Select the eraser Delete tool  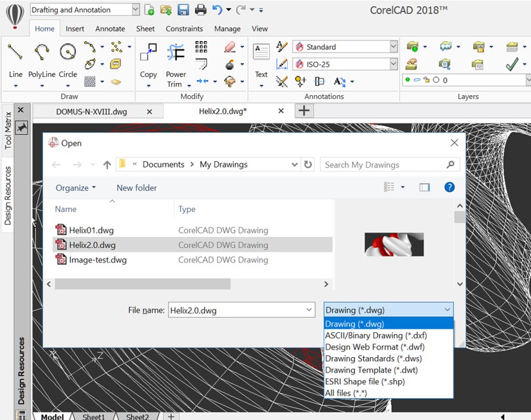230,46
